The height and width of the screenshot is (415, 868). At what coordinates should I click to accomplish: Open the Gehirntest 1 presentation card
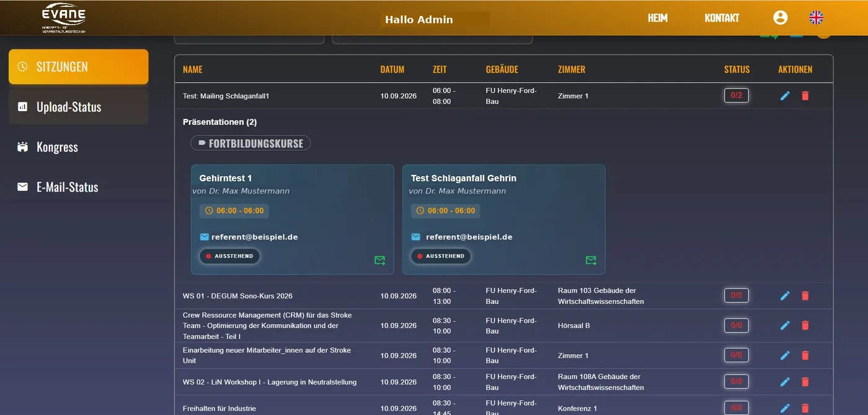(x=292, y=220)
